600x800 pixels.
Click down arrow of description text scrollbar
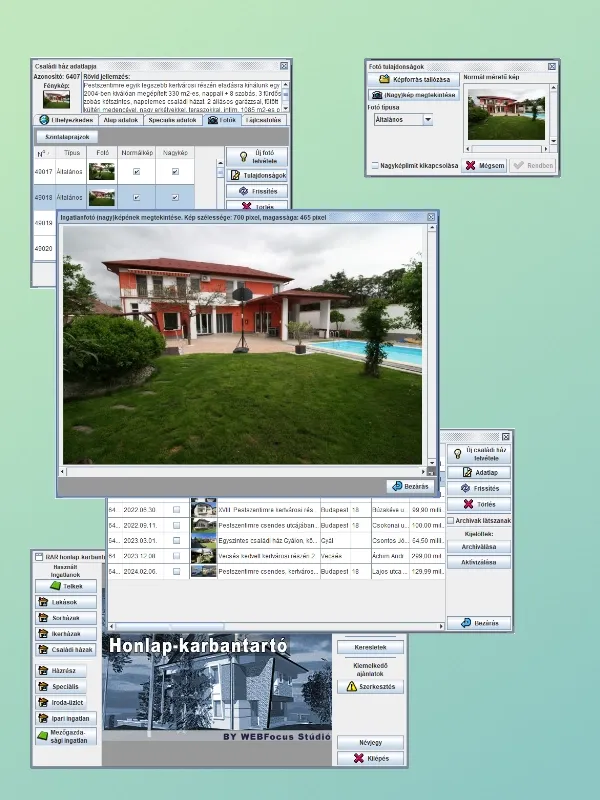pyautogui.click(x=285, y=108)
